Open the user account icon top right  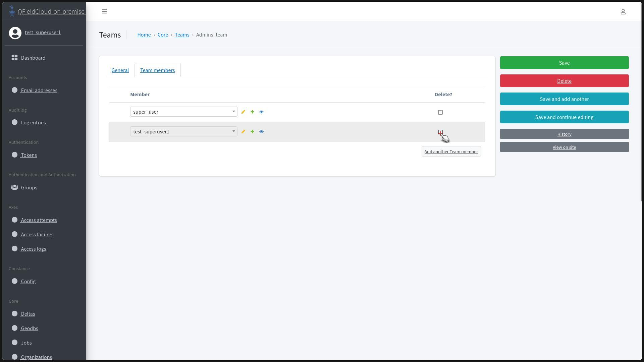click(x=623, y=12)
